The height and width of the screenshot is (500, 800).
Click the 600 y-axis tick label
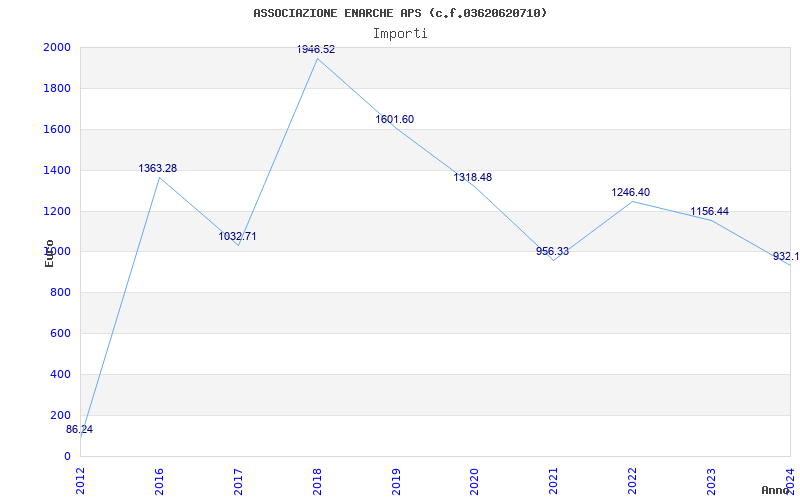[x=60, y=334]
